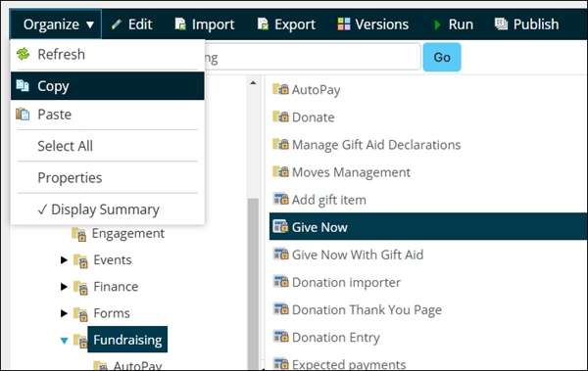Expand the Finance tree folder
Screen dimensions: 588x371
64,287
